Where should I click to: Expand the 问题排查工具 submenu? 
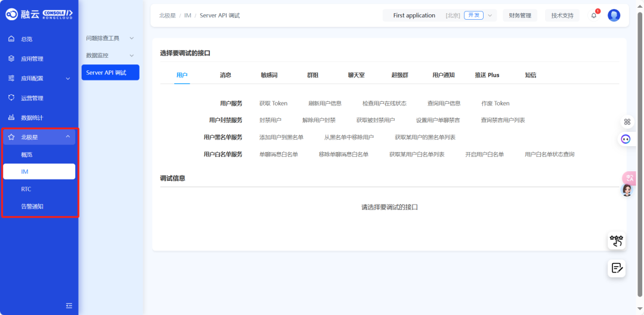(x=110, y=38)
